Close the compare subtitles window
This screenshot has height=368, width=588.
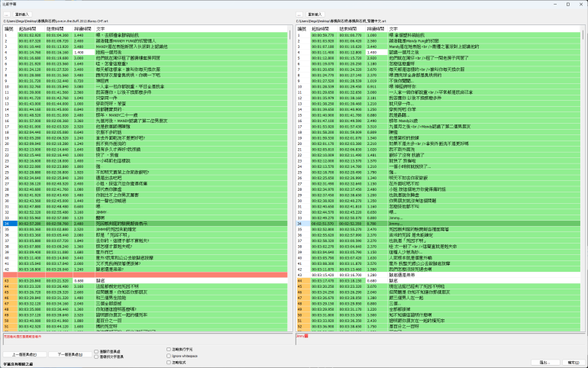pos(580,4)
